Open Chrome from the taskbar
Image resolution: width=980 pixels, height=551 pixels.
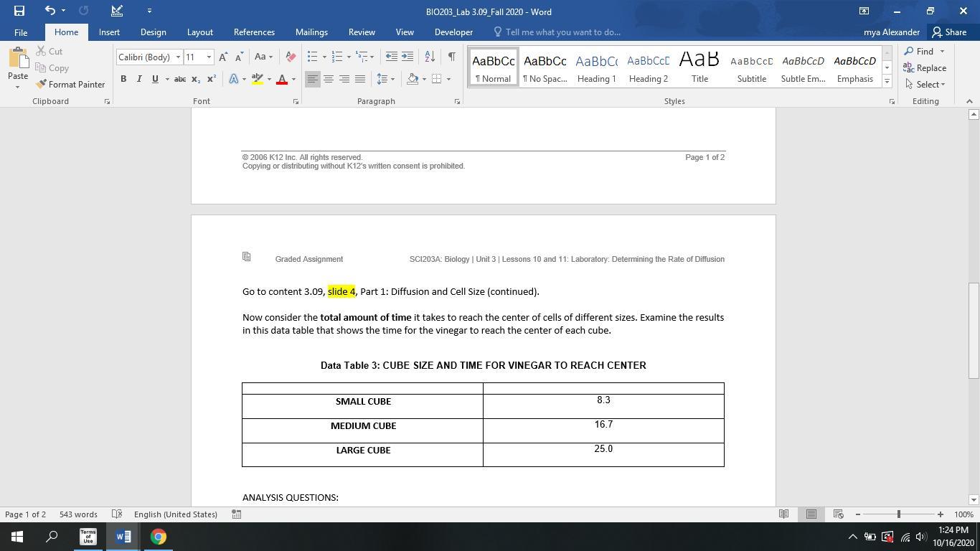pyautogui.click(x=159, y=537)
